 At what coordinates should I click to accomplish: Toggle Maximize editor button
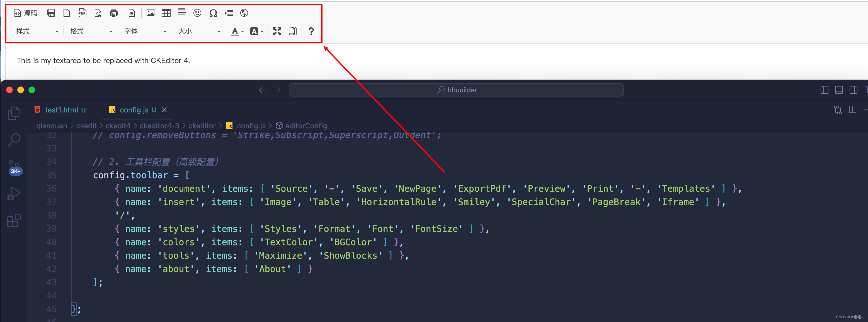pos(277,31)
